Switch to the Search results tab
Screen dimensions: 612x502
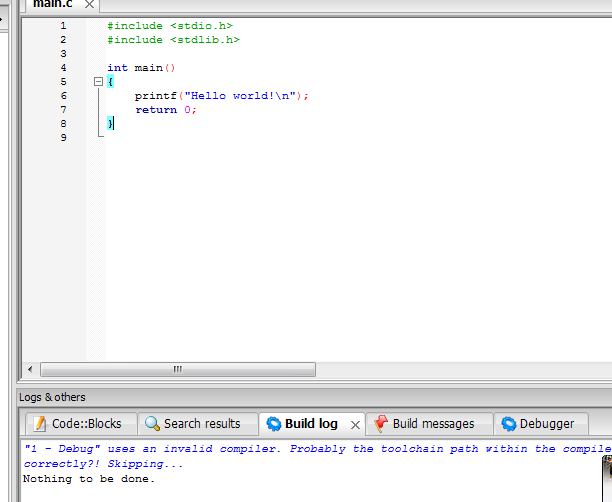(197, 424)
